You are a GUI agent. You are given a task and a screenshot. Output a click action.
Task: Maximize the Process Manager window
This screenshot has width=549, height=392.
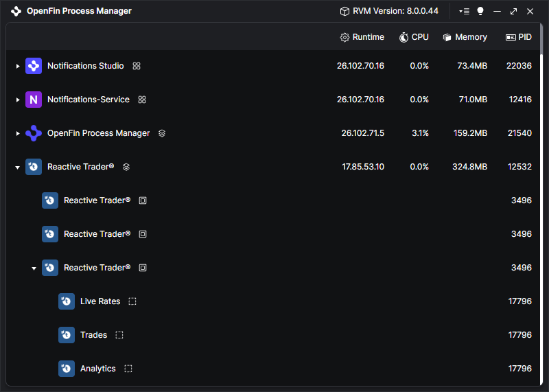pyautogui.click(x=513, y=11)
